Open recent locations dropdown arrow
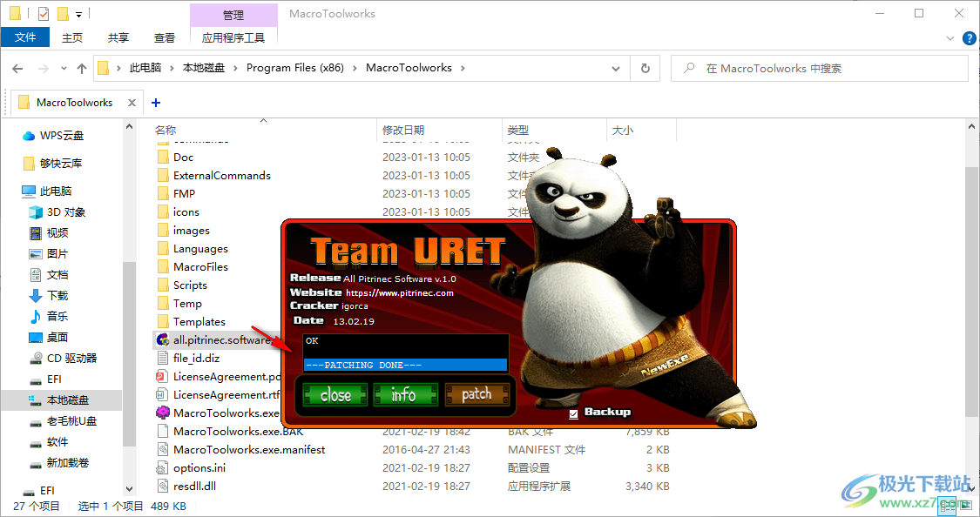This screenshot has height=517, width=980. 64,68
